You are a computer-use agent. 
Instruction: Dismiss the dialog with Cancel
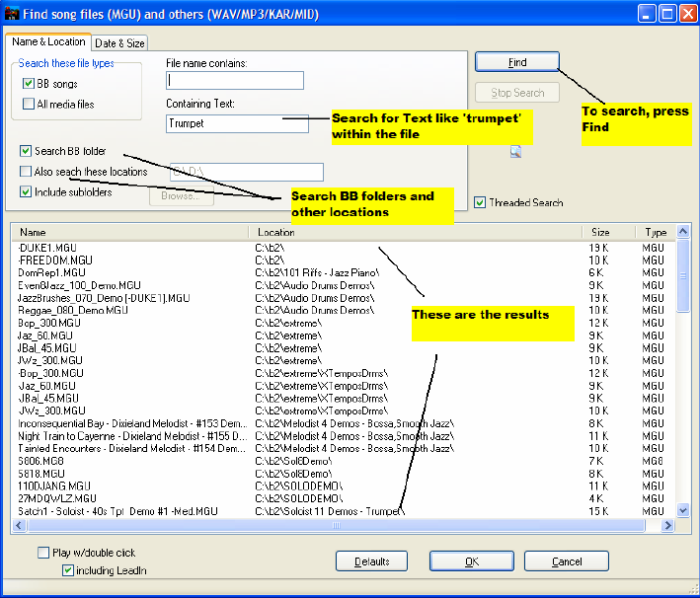(x=567, y=561)
